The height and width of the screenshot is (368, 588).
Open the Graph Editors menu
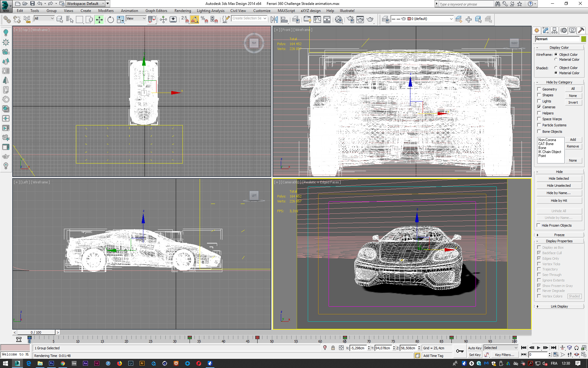tap(156, 11)
